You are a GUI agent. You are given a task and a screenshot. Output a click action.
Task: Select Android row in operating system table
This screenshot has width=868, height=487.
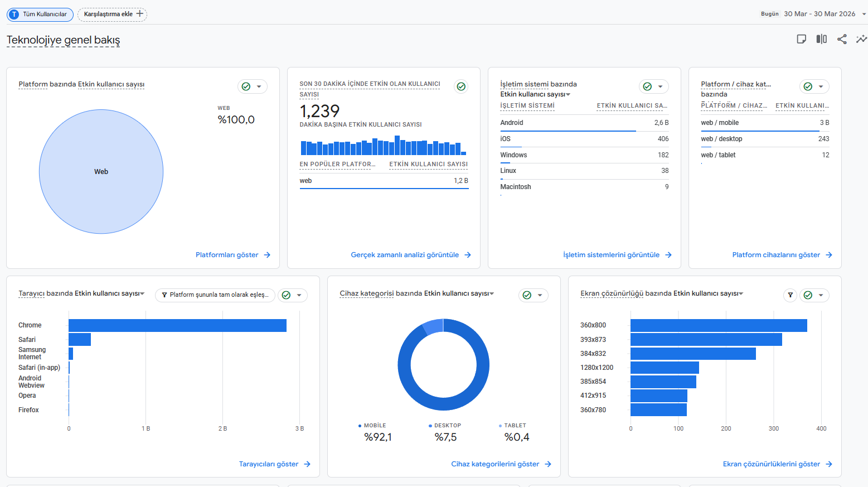[584, 123]
